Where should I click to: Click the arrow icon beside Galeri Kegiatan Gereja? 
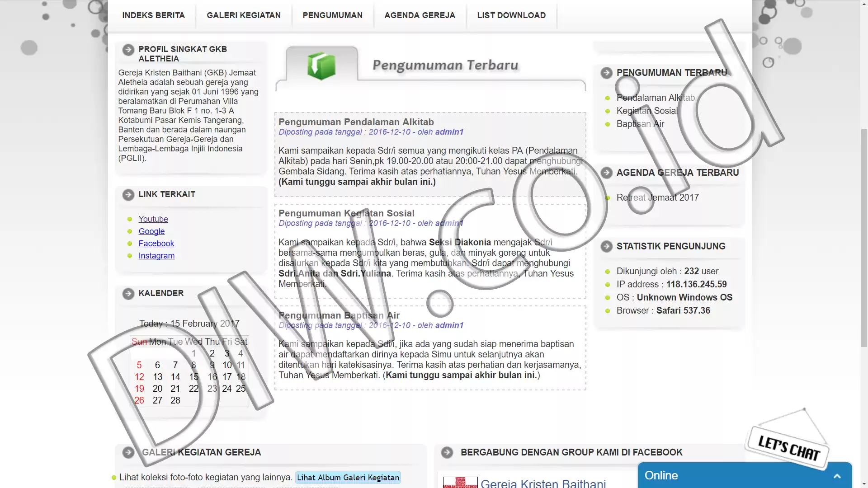128,452
